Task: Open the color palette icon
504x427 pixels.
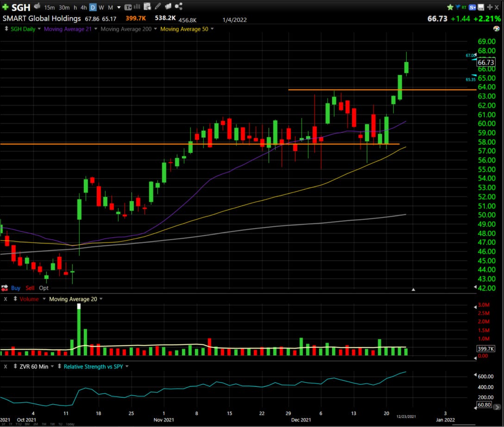Action: pos(496,29)
